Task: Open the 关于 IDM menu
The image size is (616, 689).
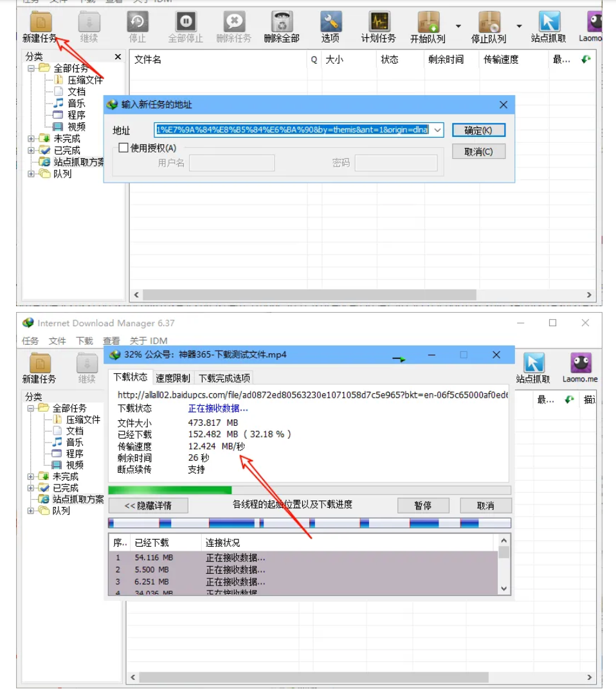Action: click(x=149, y=341)
